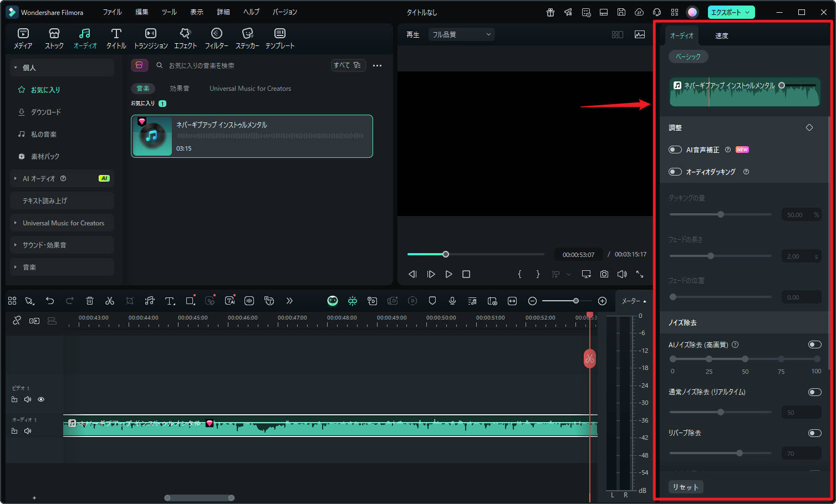This screenshot has width=836, height=504.
Task: Click the zoom out minus icon on timeline
Action: click(532, 301)
